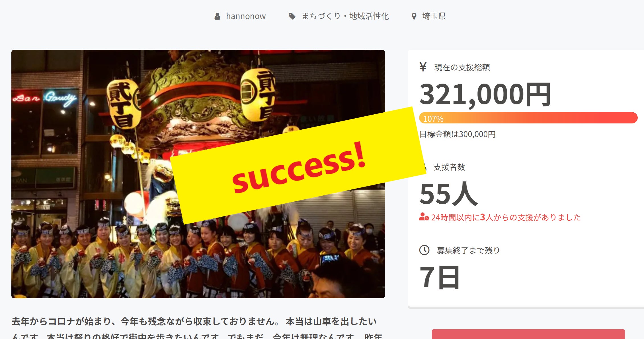Click the user icon beside hannonow
Screen dimensions: 644x339
(x=217, y=16)
